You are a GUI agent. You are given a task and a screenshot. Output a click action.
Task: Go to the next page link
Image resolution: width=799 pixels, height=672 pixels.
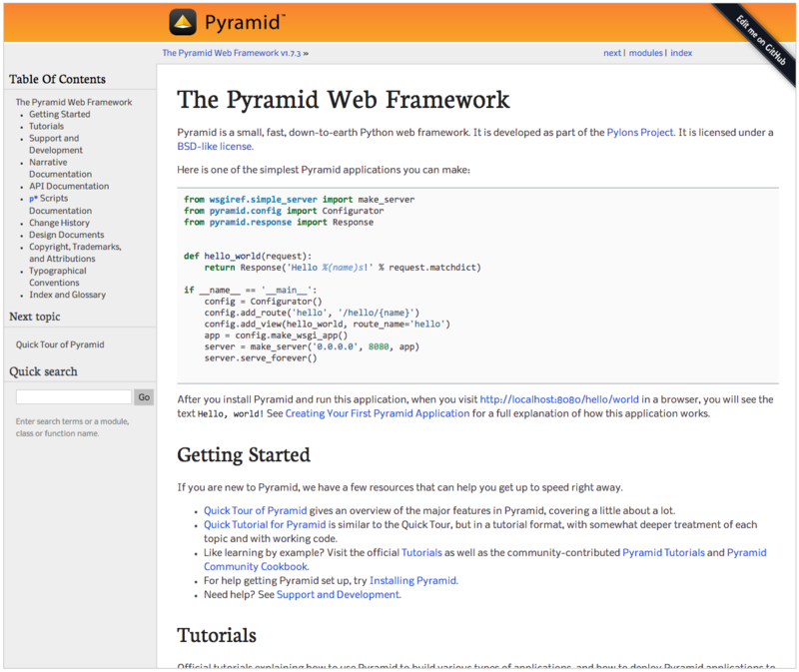(612, 53)
